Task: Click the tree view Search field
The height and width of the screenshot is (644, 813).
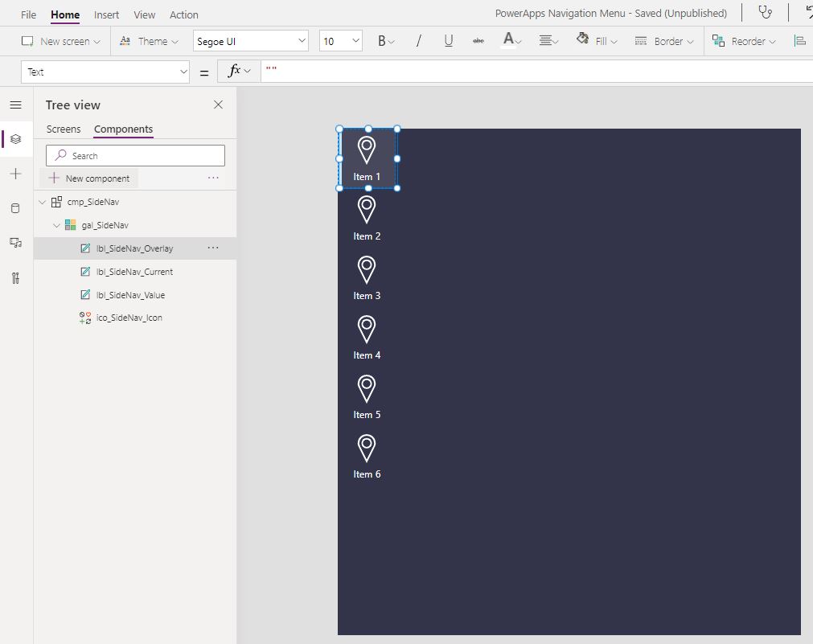Action: (135, 155)
